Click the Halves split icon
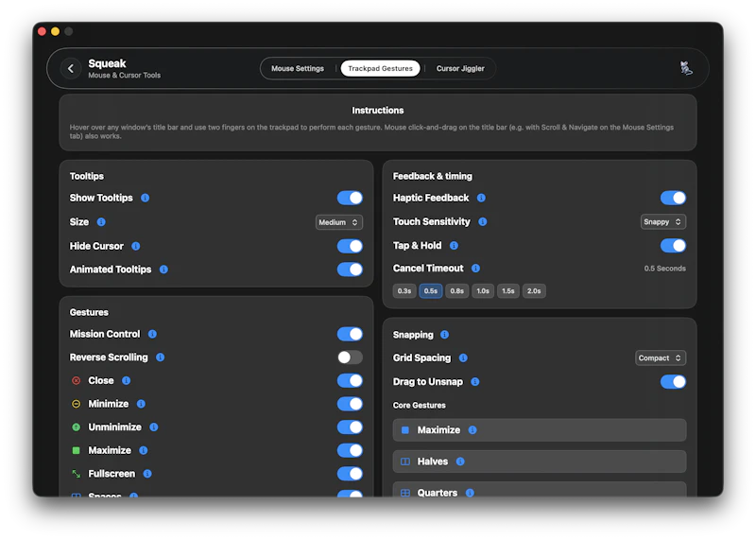The image size is (756, 540). [x=405, y=462]
